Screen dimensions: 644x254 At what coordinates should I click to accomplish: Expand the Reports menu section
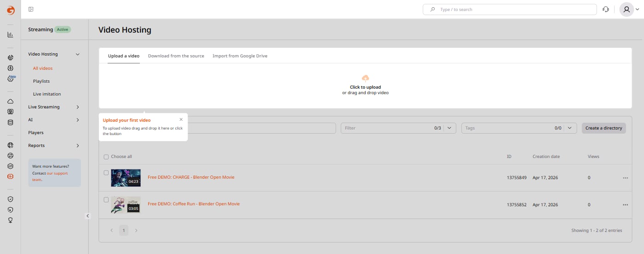click(78, 146)
